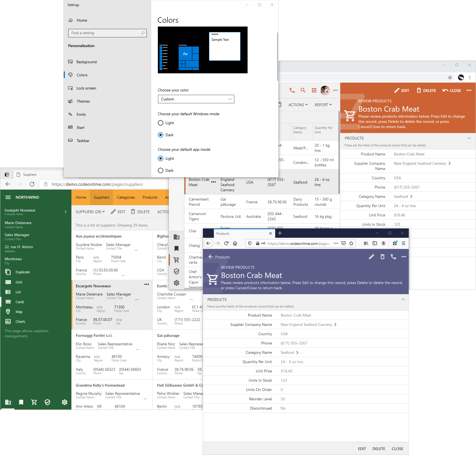Expand the ACTIONS dropdown in Chrome window

tap(298, 105)
